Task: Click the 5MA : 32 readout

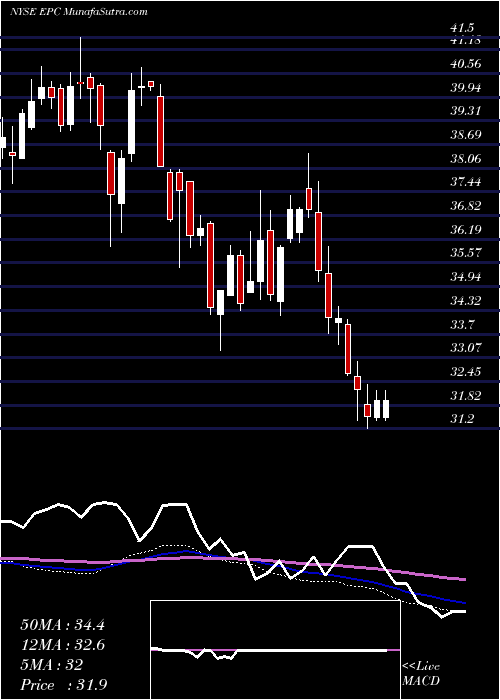Action: click(x=51, y=665)
